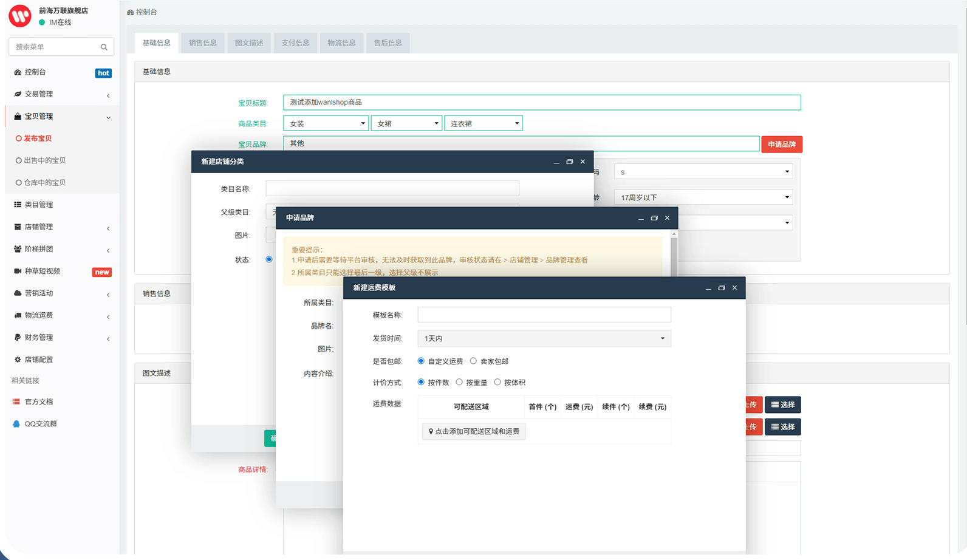Click the search magnifier icon in sidebar
The width and height of the screenshot is (967, 560).
tap(104, 47)
